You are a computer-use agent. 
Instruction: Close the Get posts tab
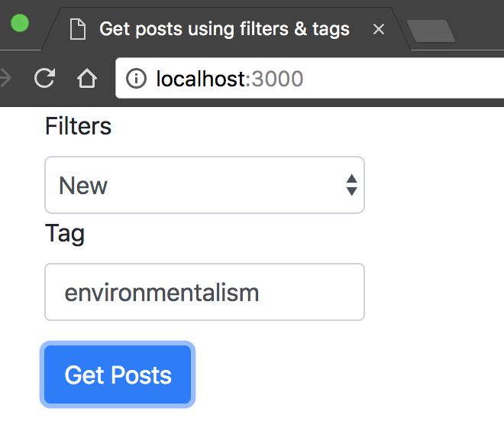(x=379, y=30)
